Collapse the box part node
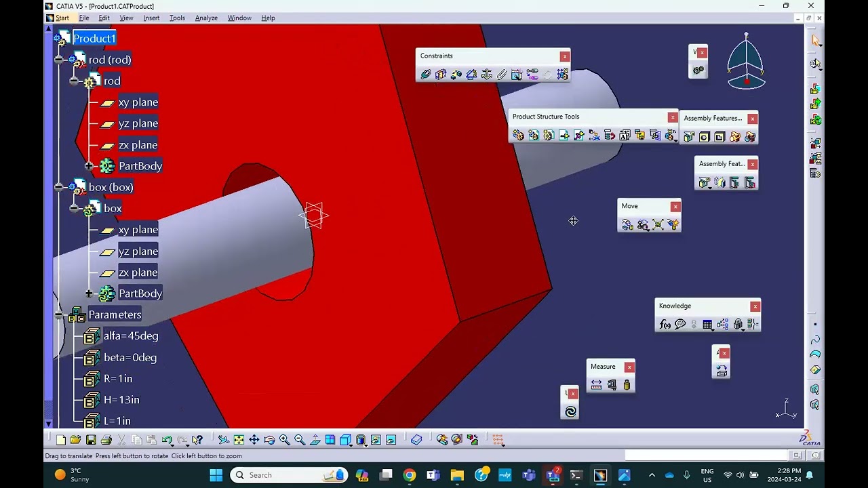 click(x=74, y=208)
